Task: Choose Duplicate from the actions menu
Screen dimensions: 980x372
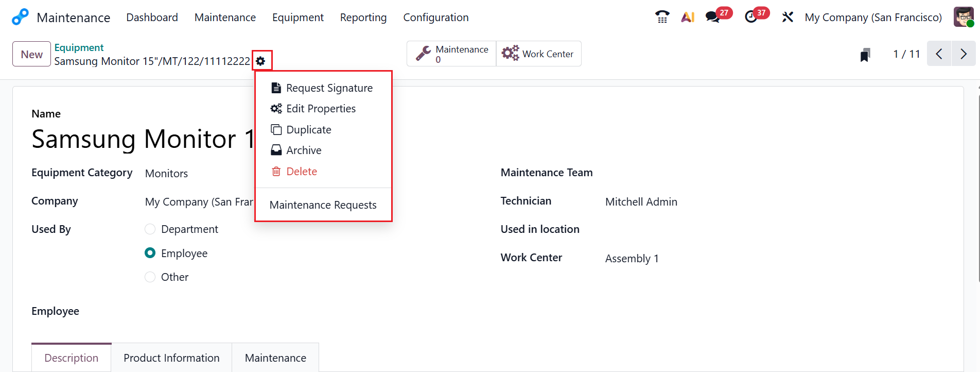Action: pos(308,130)
